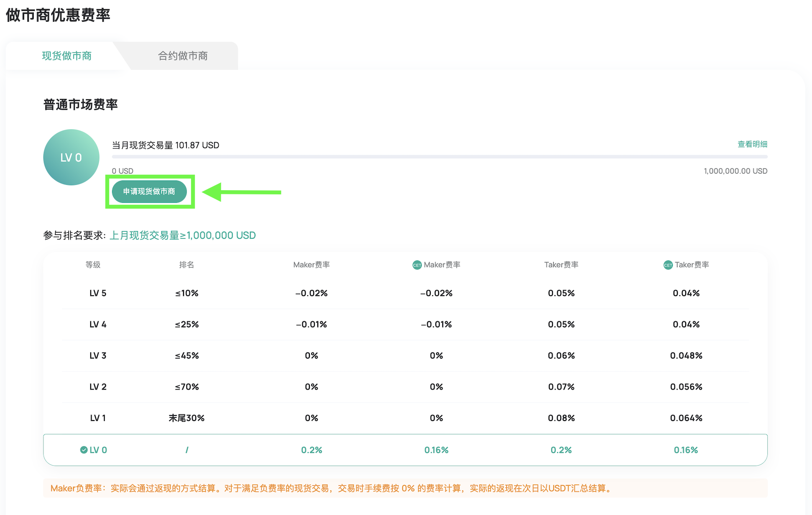Click LV 2 CET Taker费率 value 0.056%
812x515 pixels.
pyautogui.click(x=686, y=387)
